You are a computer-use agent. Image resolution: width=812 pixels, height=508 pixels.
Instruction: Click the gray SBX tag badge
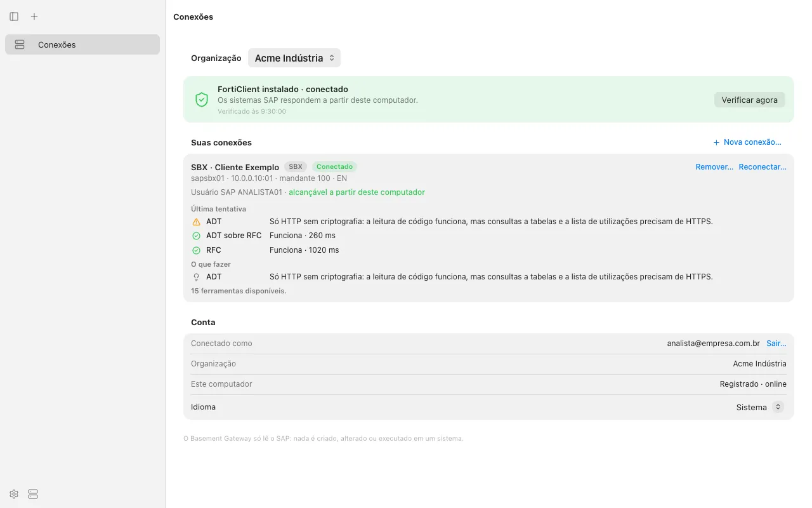(x=296, y=166)
